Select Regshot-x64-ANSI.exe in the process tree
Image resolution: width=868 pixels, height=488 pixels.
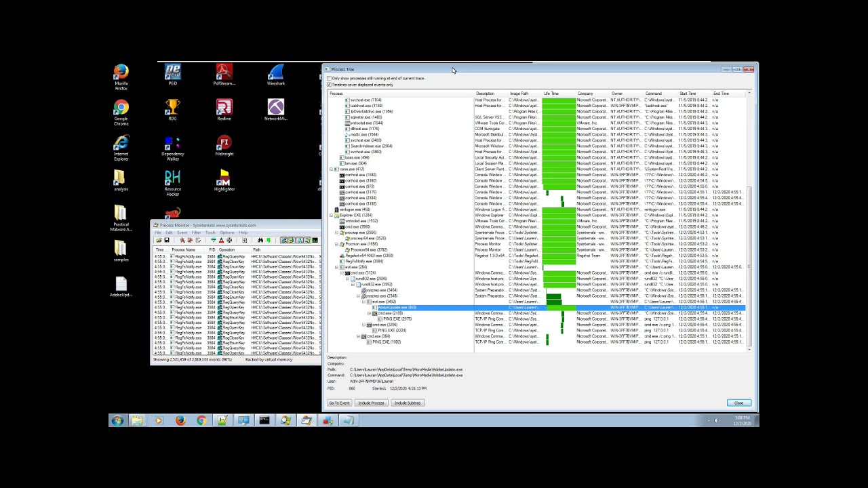pos(368,256)
